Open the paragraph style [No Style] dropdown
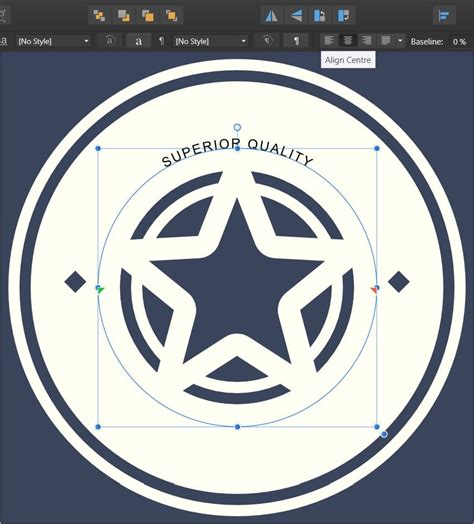Image resolution: width=474 pixels, height=524 pixels. (211, 41)
